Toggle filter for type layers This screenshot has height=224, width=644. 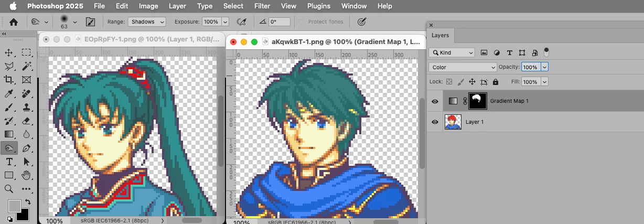click(509, 52)
